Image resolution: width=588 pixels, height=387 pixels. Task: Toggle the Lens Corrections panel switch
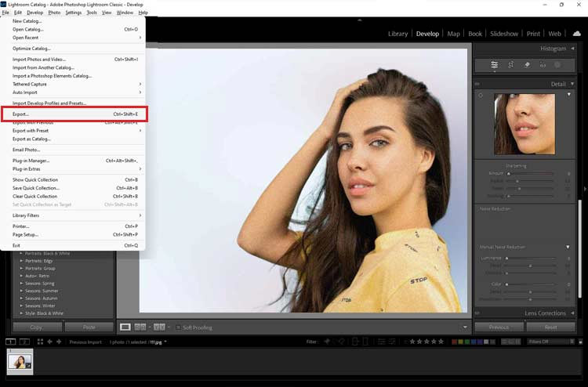pos(477,313)
